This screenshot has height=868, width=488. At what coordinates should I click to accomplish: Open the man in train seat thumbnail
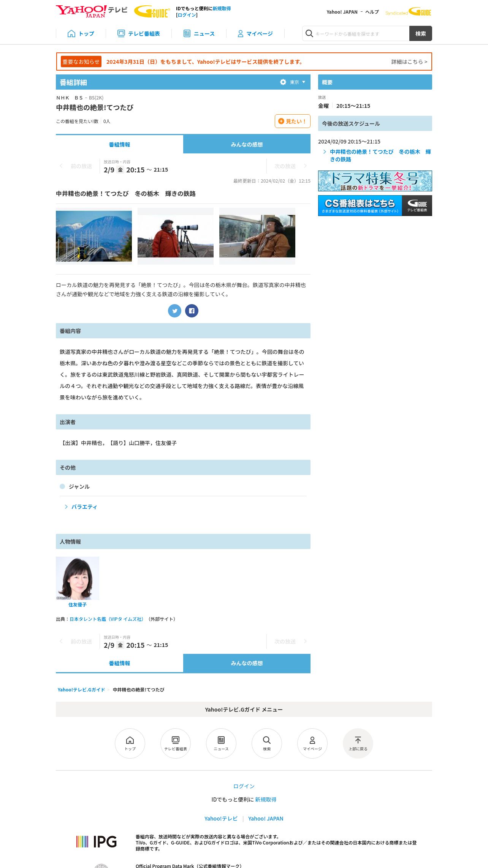257,236
